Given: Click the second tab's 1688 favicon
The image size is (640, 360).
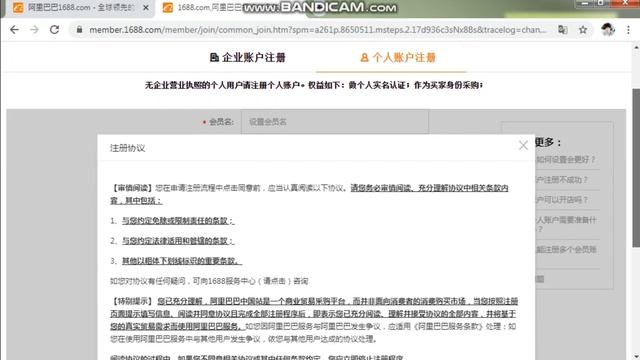Looking at the screenshot, I should (168, 8).
